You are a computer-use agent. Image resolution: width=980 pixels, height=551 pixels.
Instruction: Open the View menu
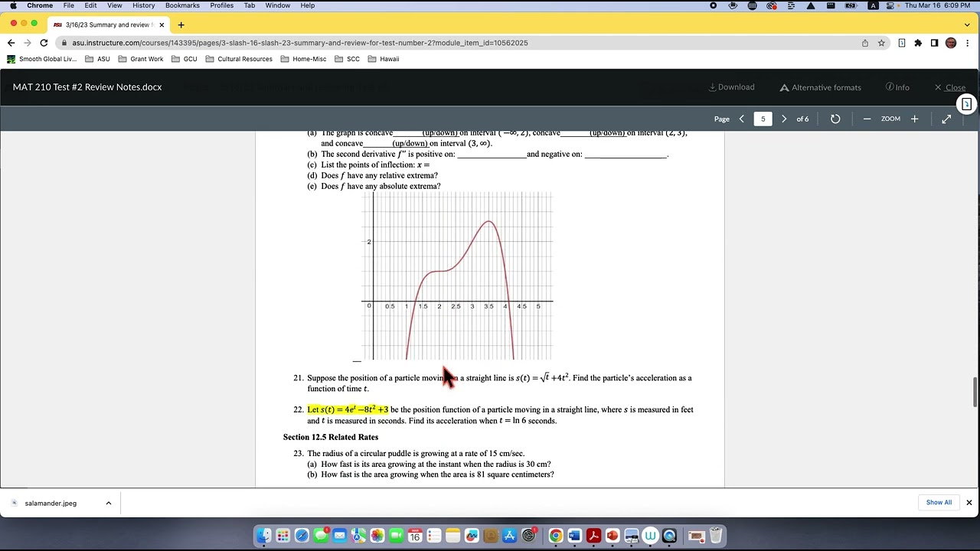click(x=115, y=5)
